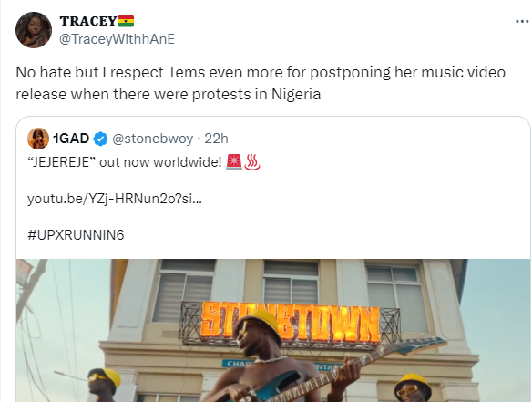Click the glowing STONETOWN sign in video
This screenshot has height=402, width=532.
point(291,323)
